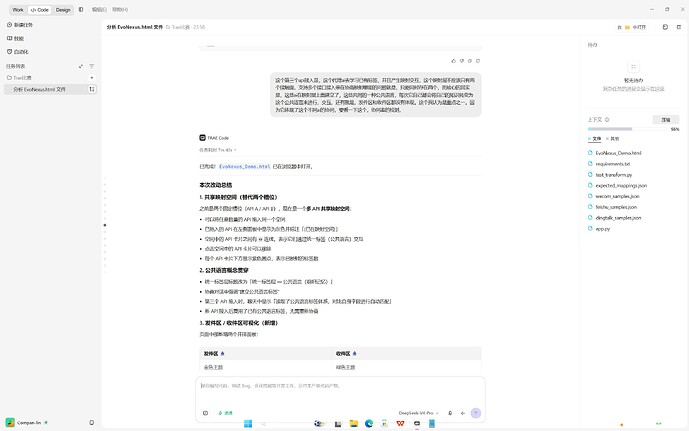Viewport: 689px width, 431px height.
Task: Click the third feedback icon above user message
Action: click(x=470, y=61)
